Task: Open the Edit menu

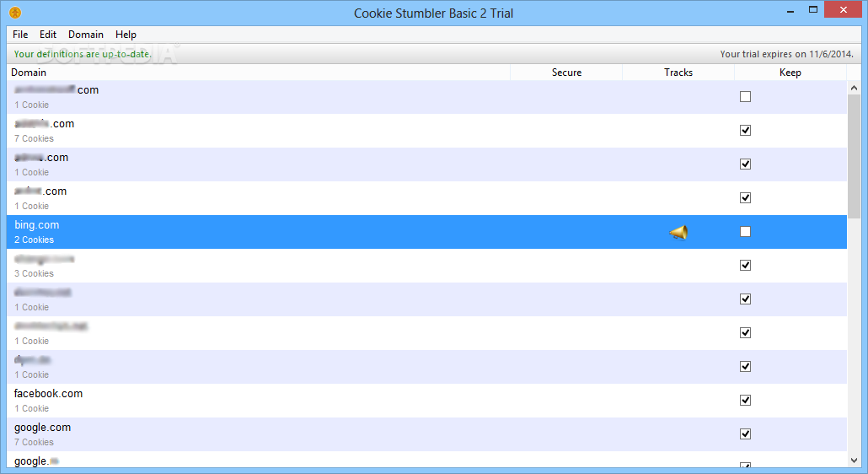Action: coord(47,35)
